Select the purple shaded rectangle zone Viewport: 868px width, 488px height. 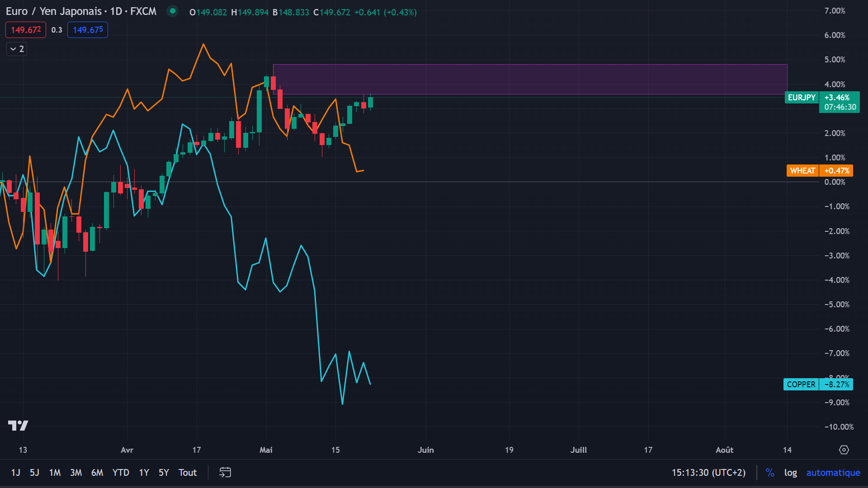click(530, 79)
